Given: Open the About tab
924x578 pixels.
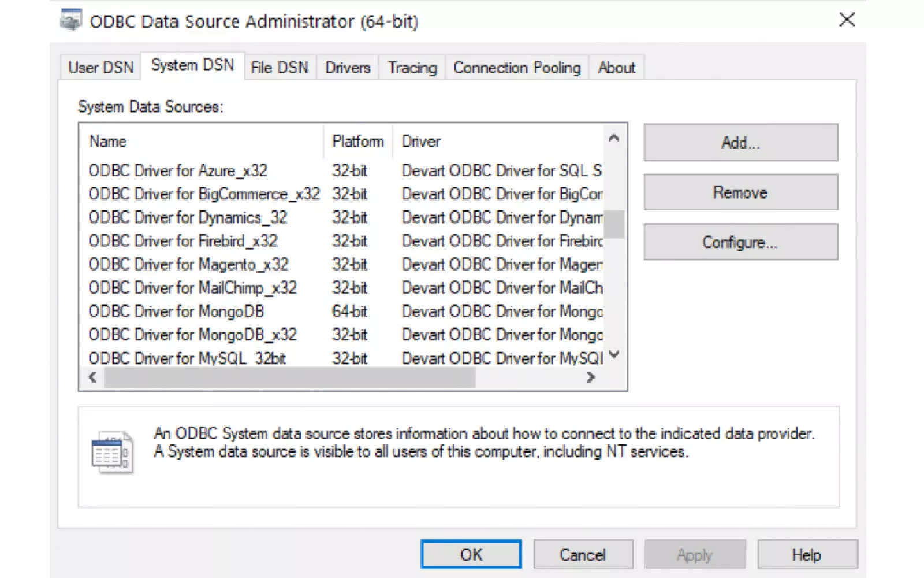Looking at the screenshot, I should click(616, 68).
